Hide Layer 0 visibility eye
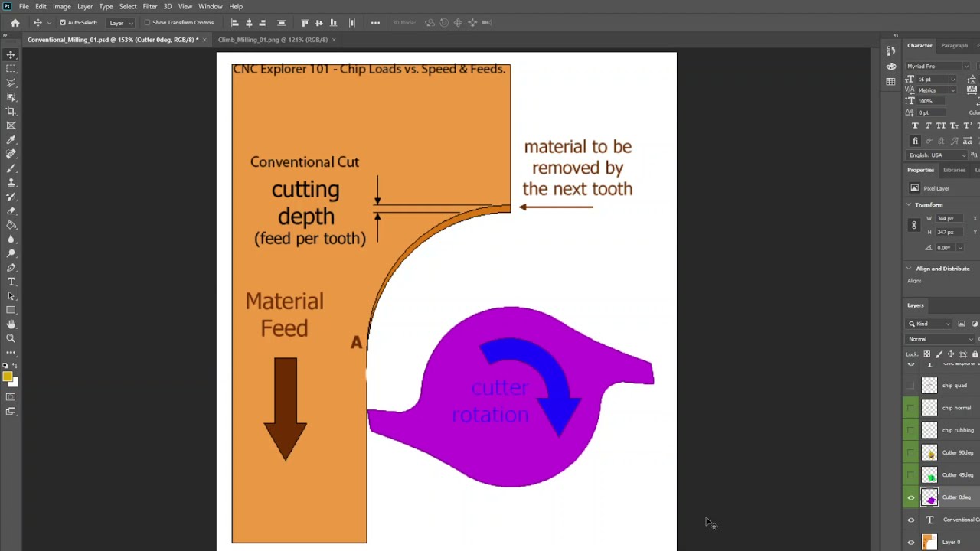This screenshot has height=551, width=980. (911, 543)
